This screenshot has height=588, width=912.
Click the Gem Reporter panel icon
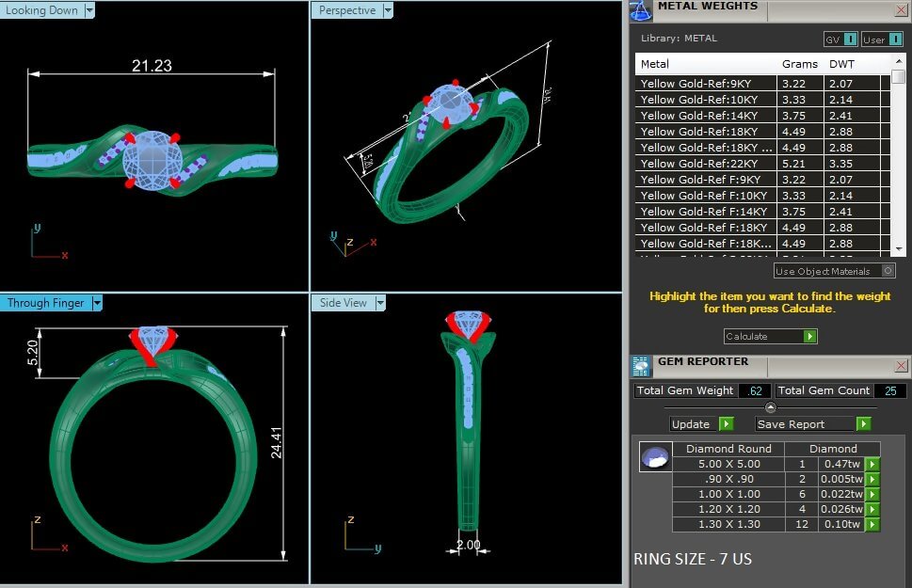pos(641,366)
